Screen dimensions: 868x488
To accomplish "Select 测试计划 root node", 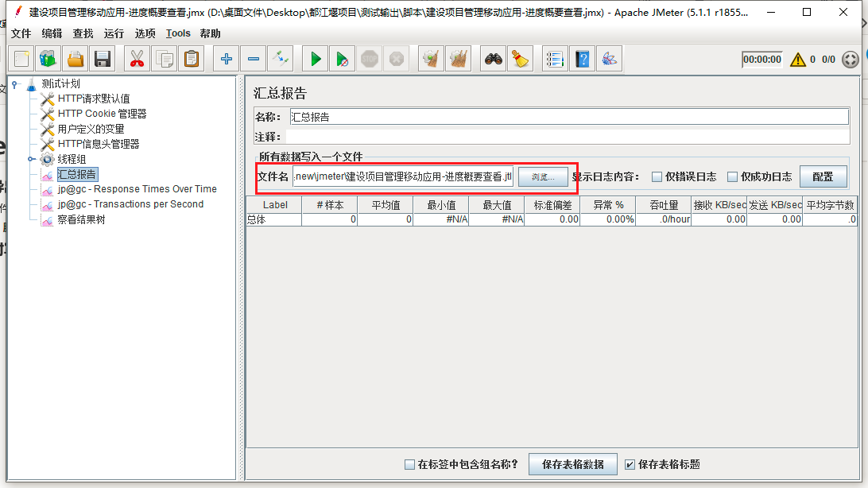I will tap(61, 84).
